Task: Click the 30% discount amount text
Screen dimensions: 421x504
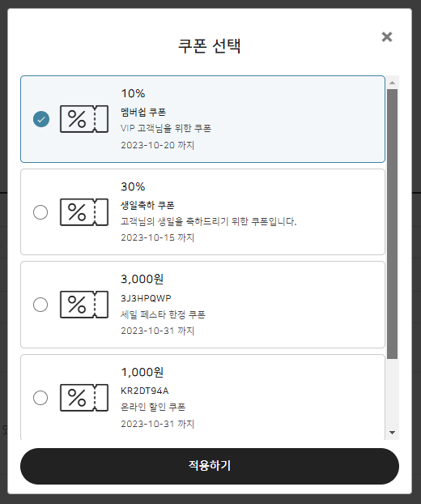Action: point(133,186)
